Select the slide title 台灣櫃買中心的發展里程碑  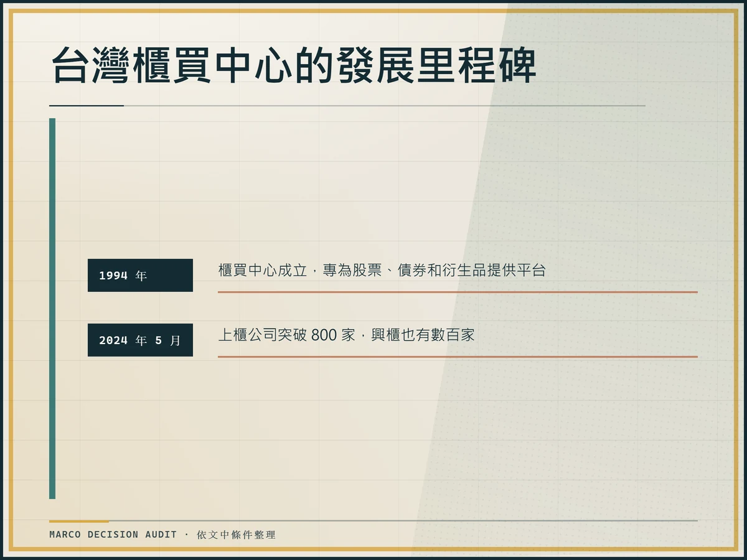pyautogui.click(x=293, y=66)
